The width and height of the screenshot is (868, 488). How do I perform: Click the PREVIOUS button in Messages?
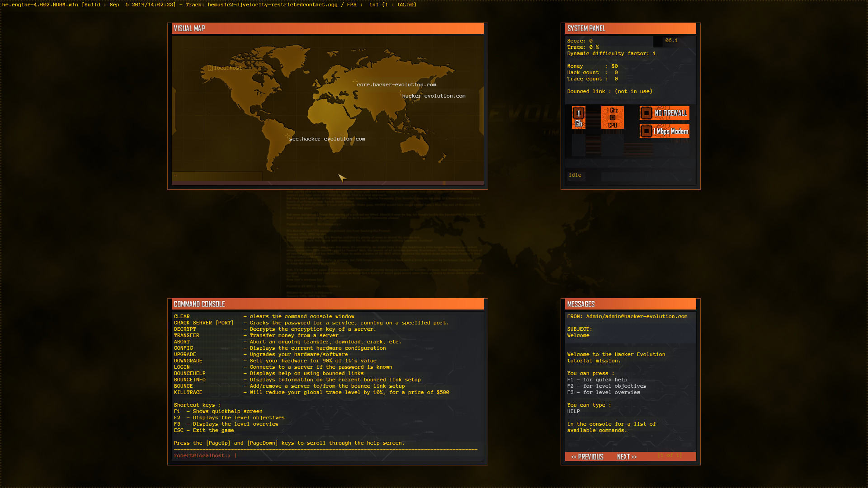tap(587, 456)
